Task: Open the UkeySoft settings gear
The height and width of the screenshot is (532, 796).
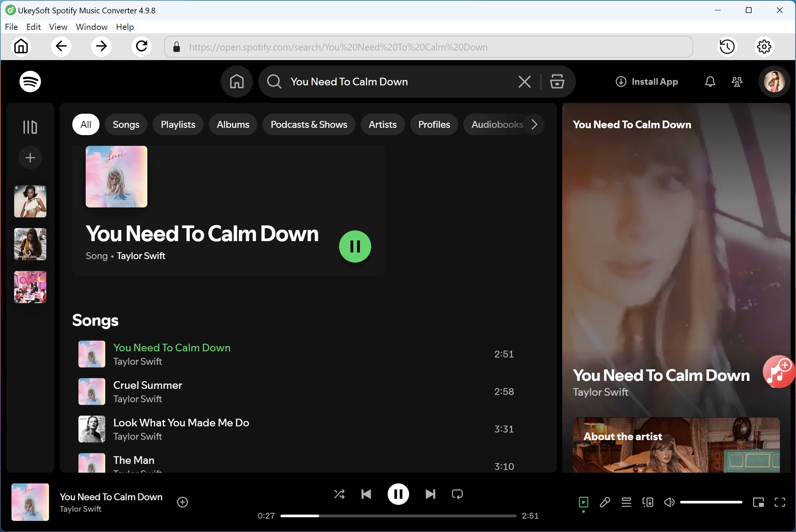Action: tap(764, 47)
